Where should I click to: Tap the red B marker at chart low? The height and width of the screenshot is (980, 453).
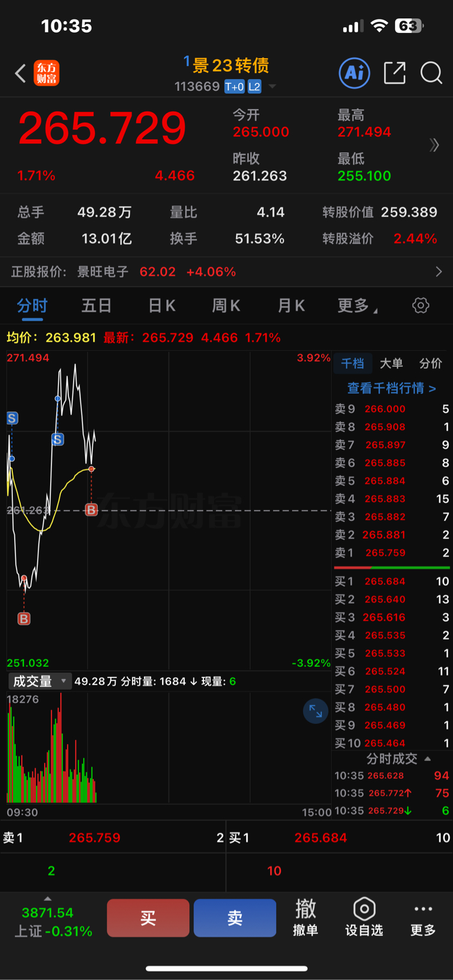click(x=24, y=619)
